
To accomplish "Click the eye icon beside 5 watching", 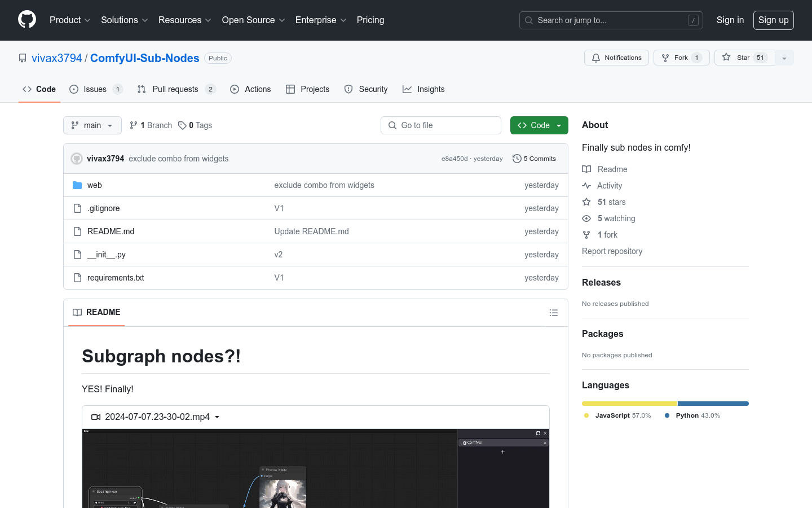I will click(x=586, y=218).
